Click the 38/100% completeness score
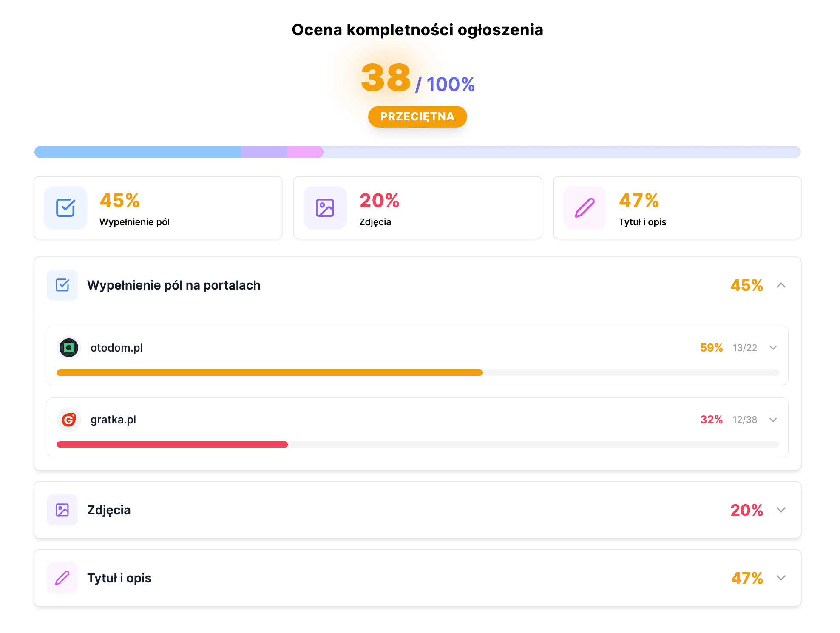The height and width of the screenshot is (633, 840). pyautogui.click(x=417, y=79)
